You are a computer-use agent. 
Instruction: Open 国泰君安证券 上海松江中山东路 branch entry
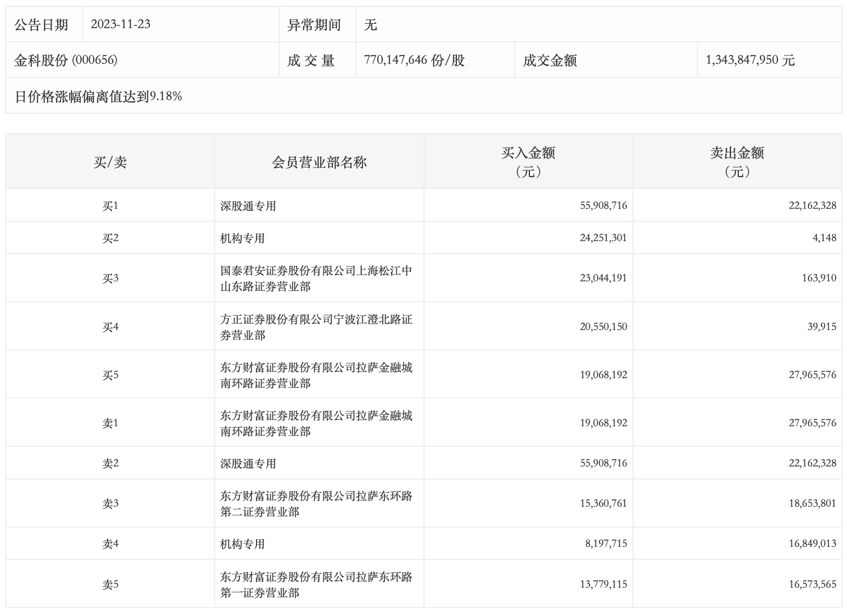[316, 279]
